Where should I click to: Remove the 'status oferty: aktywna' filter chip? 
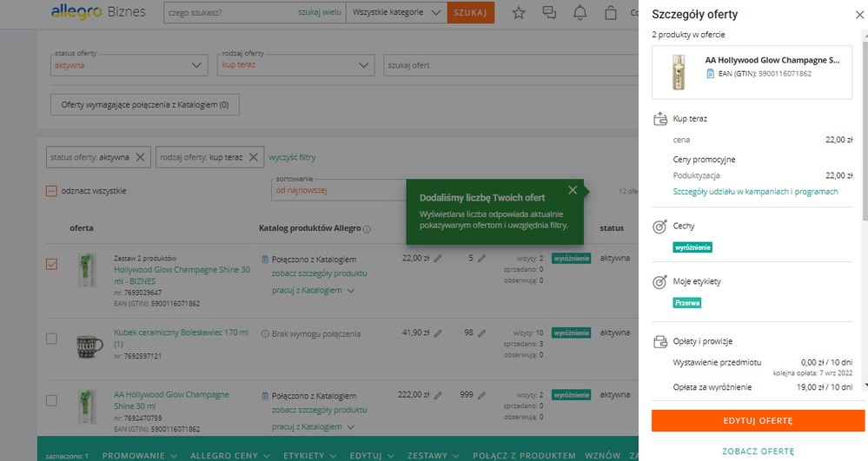click(x=140, y=157)
